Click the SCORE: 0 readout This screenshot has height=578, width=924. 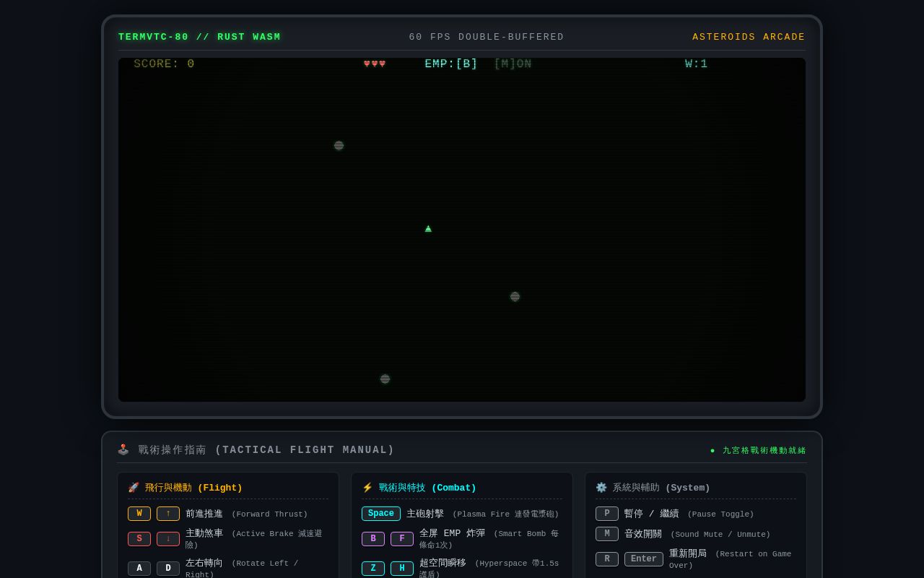click(x=164, y=64)
